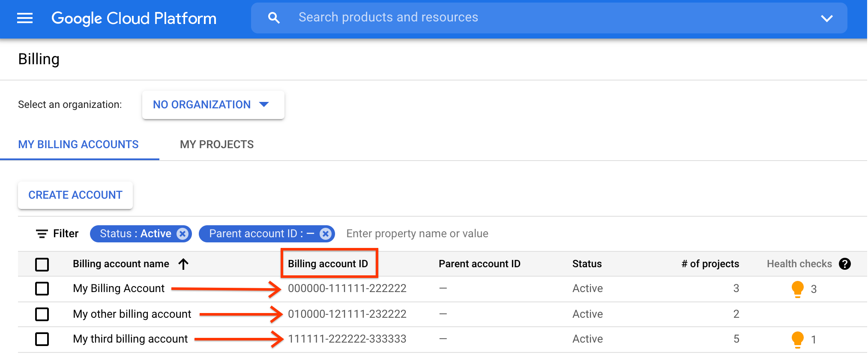This screenshot has height=358, width=868.
Task: Expand the search bar dropdown chevron
Action: [x=826, y=18]
